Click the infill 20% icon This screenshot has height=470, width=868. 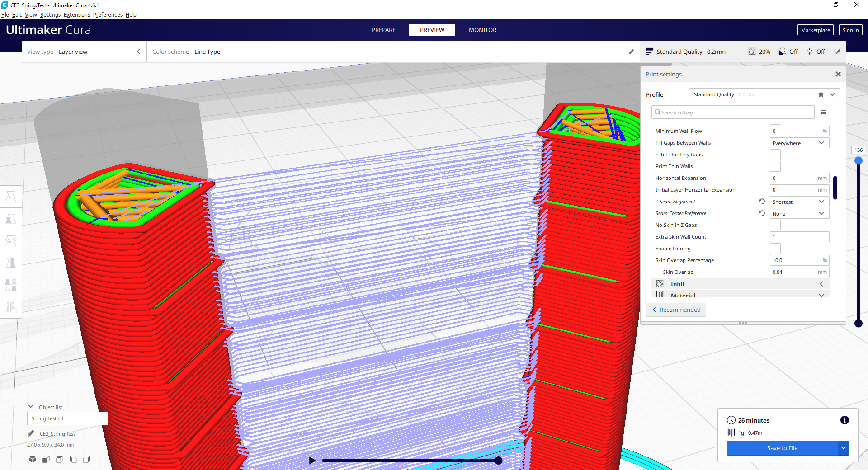point(752,52)
